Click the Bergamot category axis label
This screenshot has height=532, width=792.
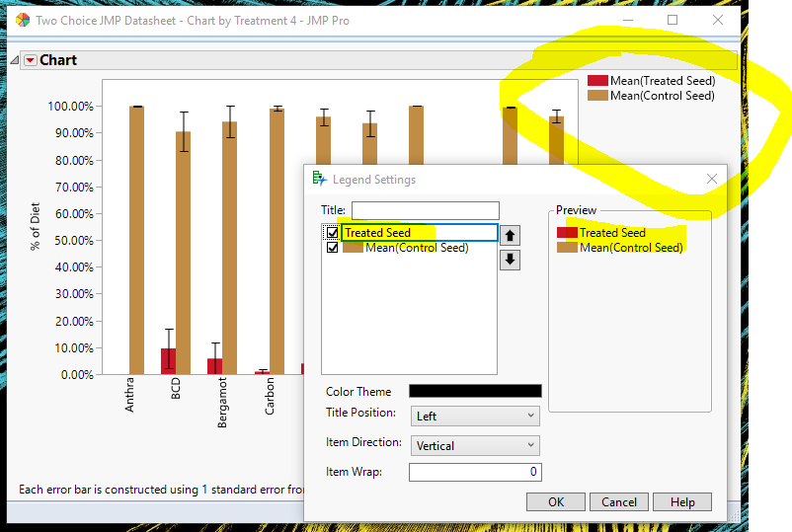(x=222, y=403)
